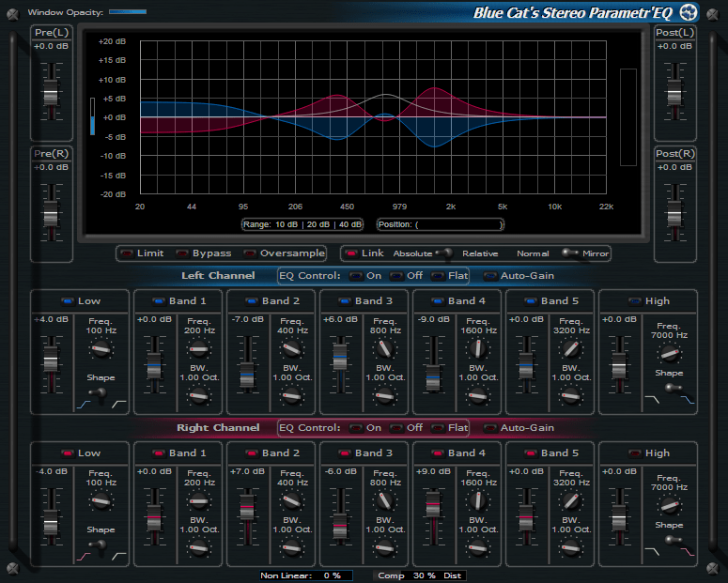Select low-cut shape icon in Right Low band
Image resolution: width=728 pixels, height=583 pixels.
(119, 557)
